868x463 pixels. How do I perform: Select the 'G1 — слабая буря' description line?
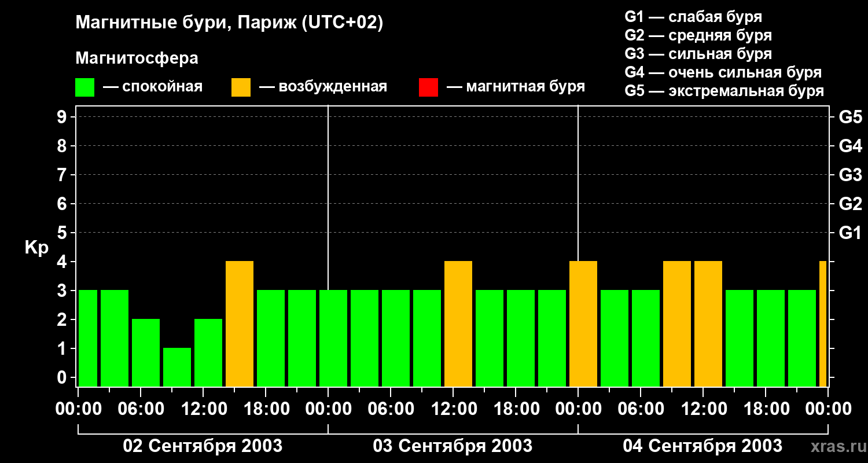693,17
